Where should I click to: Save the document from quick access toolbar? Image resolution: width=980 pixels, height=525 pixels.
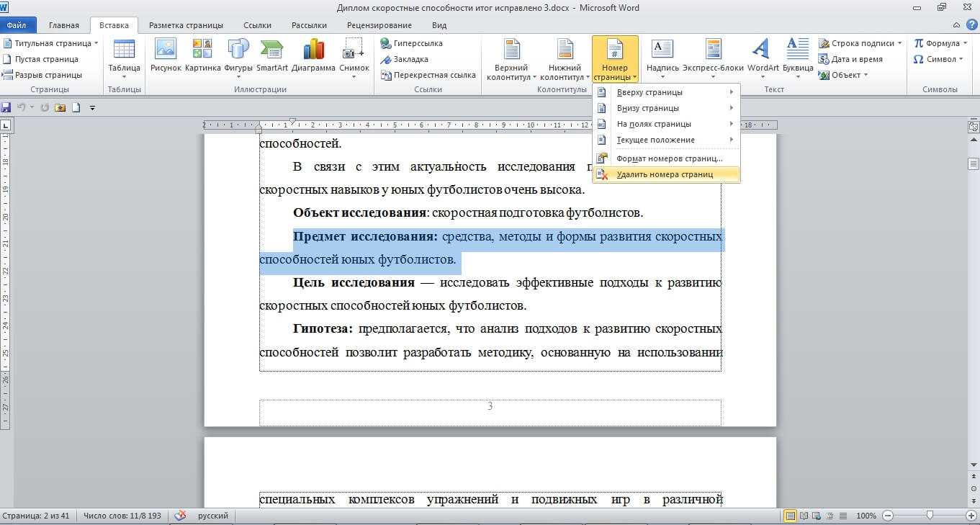pos(6,107)
